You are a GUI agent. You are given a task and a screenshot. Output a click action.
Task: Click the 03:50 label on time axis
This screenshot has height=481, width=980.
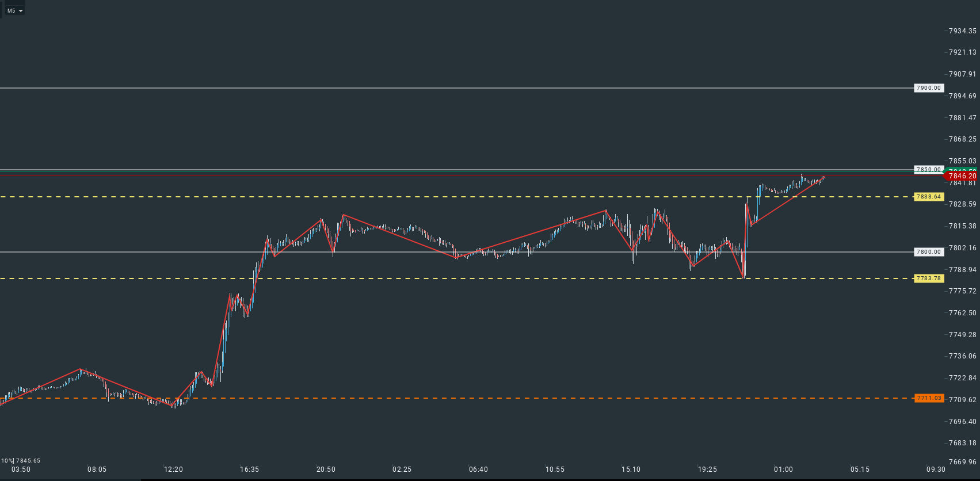(21, 469)
